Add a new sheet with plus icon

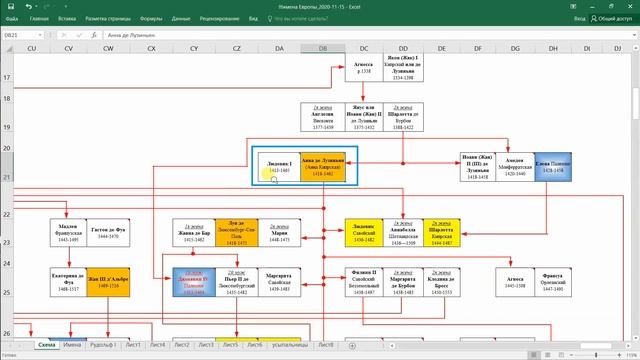coord(352,346)
